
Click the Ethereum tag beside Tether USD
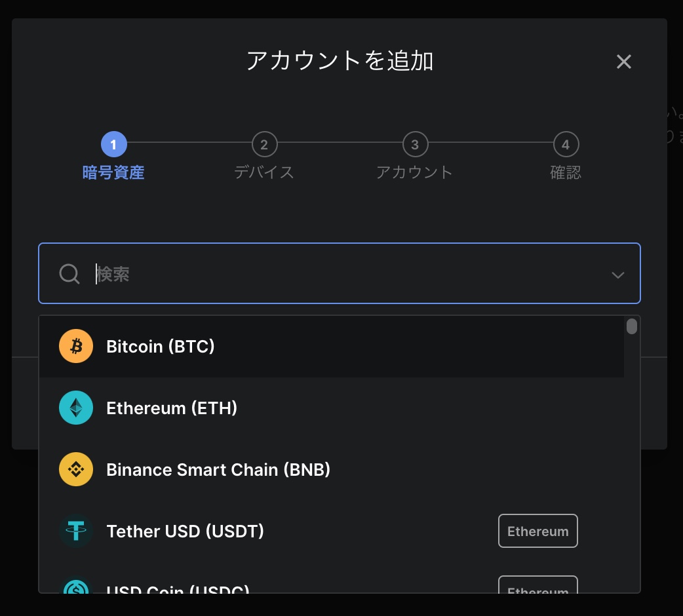(537, 531)
